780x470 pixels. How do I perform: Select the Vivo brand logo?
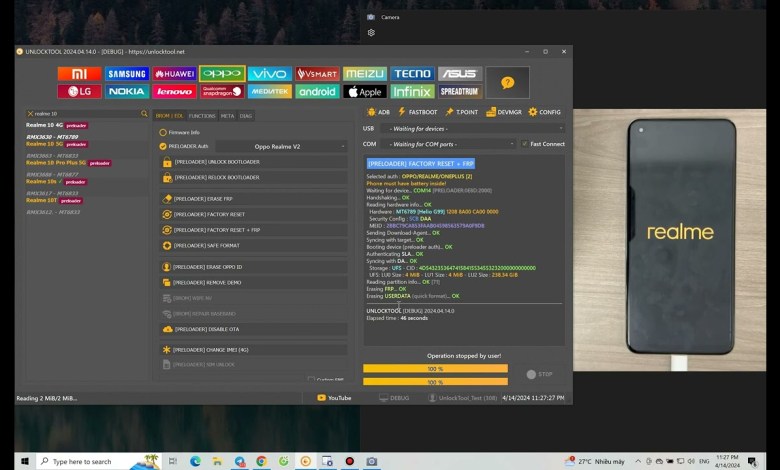tap(270, 74)
